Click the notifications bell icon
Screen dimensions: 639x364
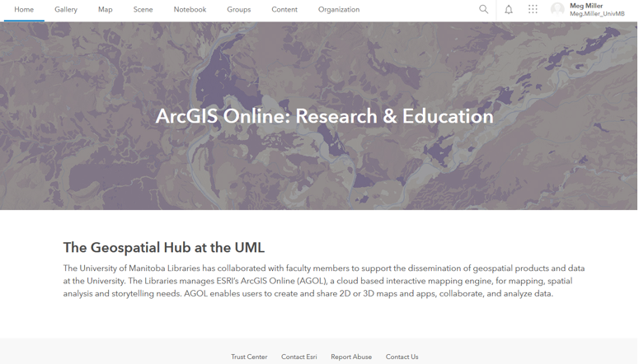[509, 10]
